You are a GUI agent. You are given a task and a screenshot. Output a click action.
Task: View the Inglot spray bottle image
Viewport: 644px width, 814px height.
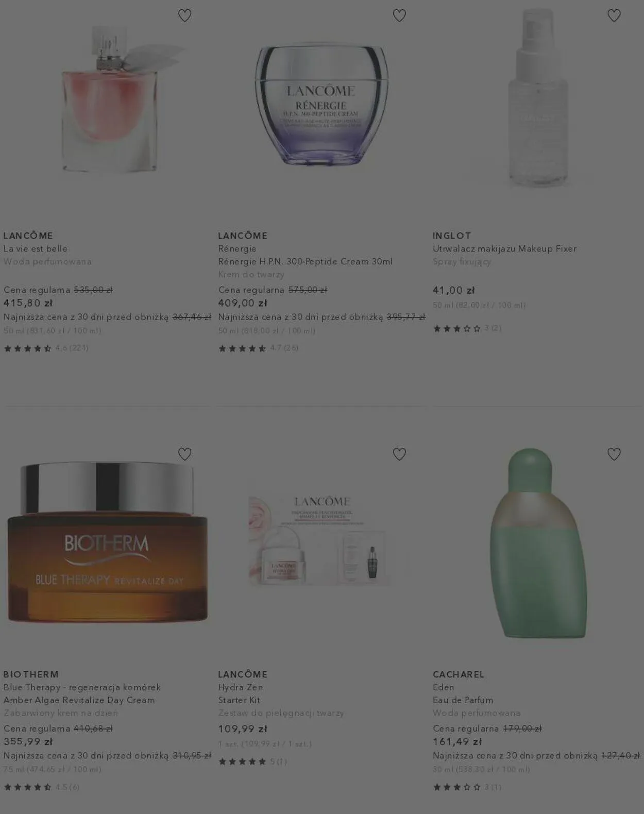(x=538, y=98)
